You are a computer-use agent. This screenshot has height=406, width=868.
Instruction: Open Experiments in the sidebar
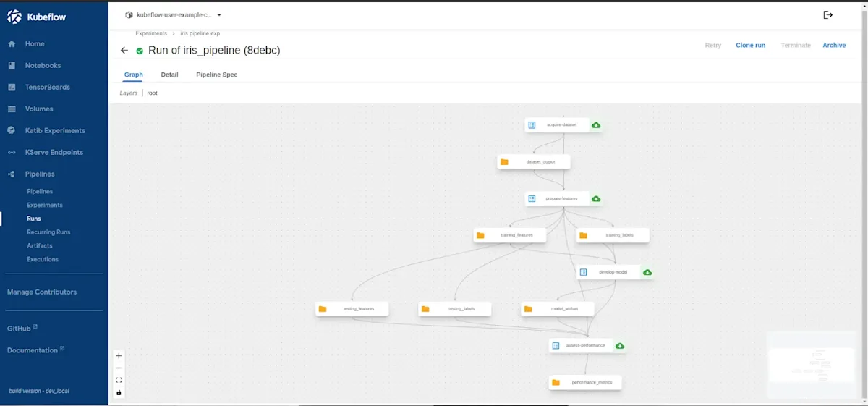[45, 206]
